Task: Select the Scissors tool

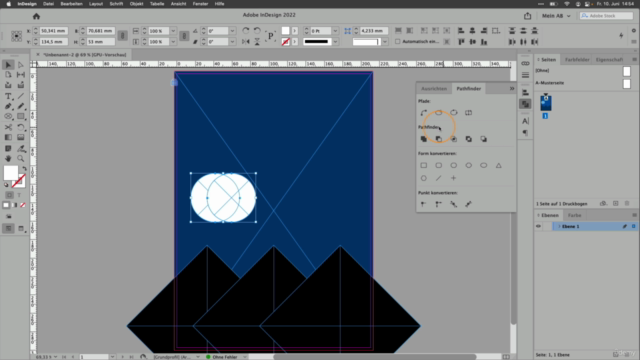Action: point(8,127)
